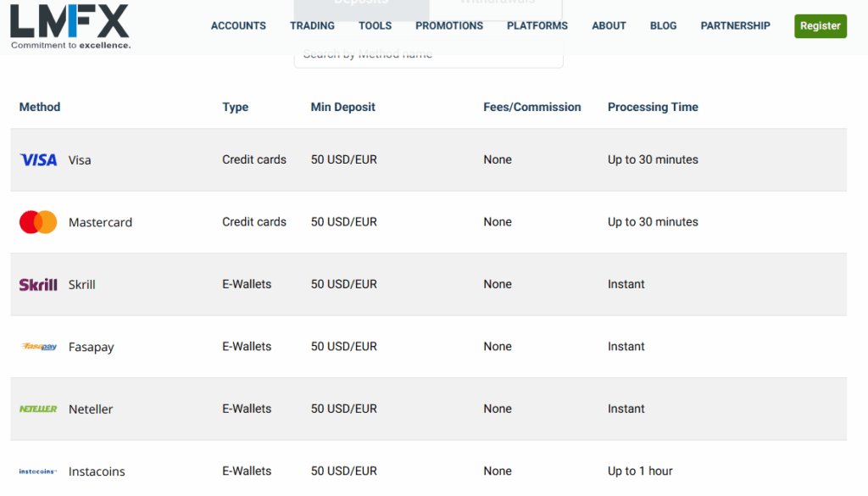Click the LMFX logo
The image size is (868, 496).
click(70, 25)
